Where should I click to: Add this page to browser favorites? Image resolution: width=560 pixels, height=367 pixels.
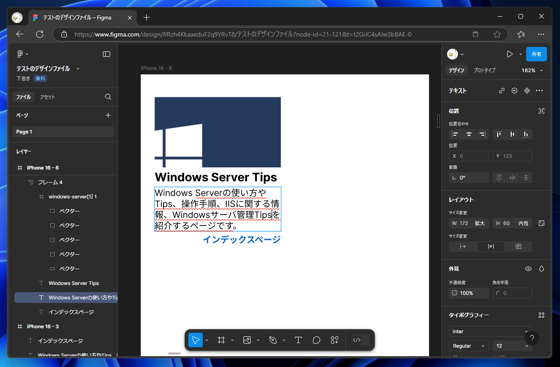click(497, 34)
